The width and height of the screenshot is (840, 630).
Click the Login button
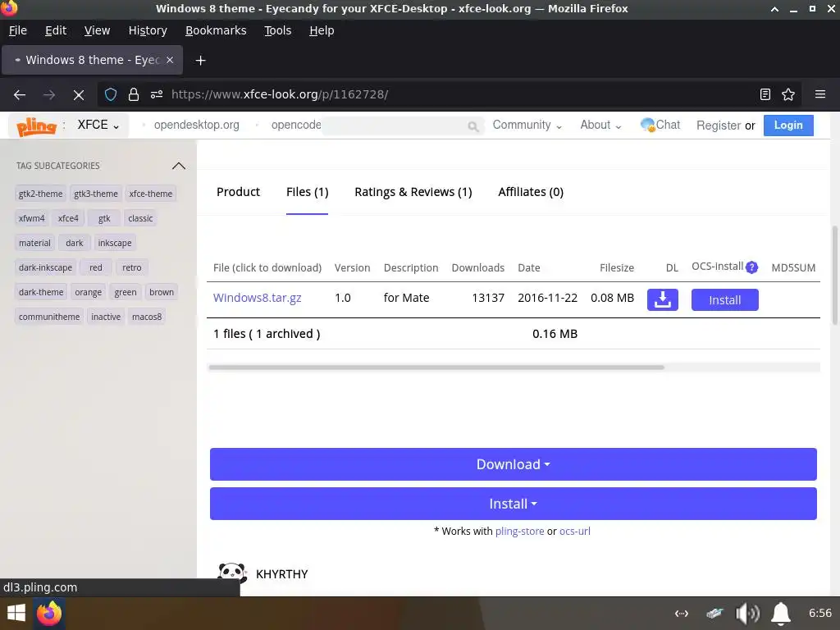tap(788, 126)
